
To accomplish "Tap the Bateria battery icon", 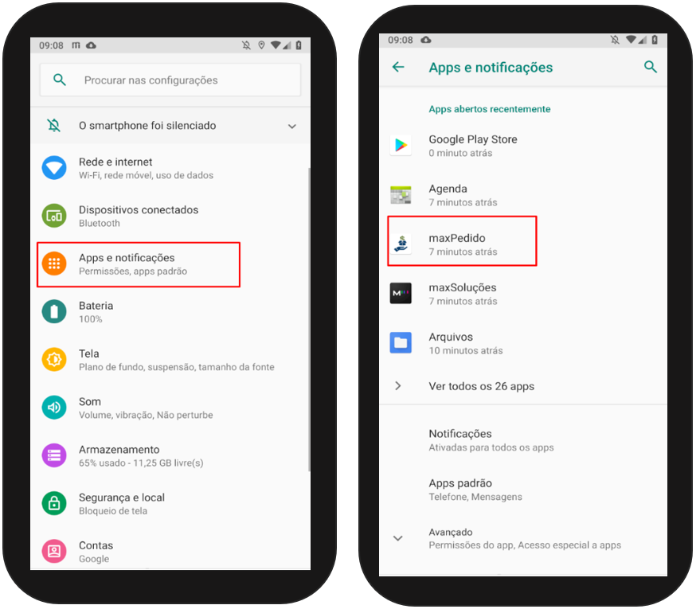I will 54,311.
